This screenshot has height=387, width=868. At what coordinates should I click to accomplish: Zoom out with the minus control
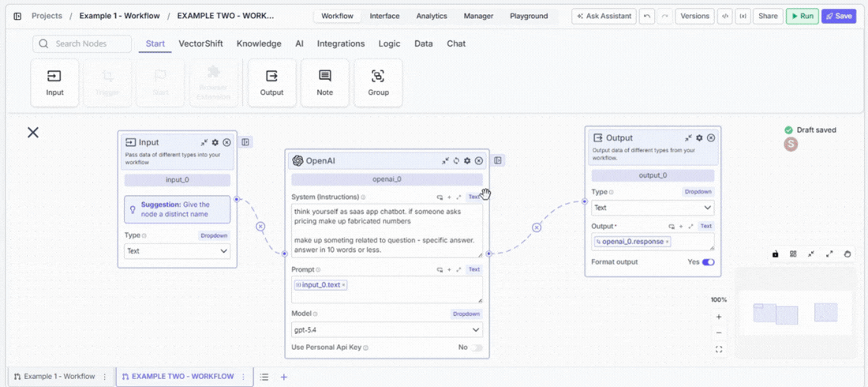pyautogui.click(x=719, y=333)
